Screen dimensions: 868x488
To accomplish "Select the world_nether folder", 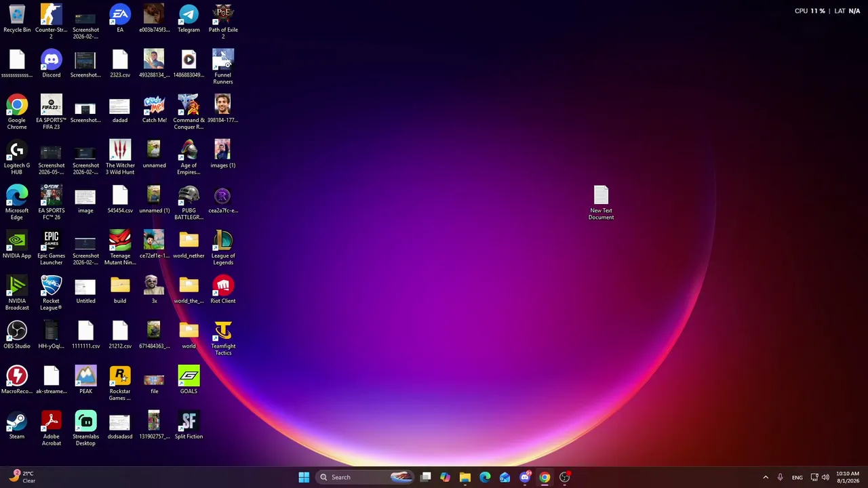I will point(189,245).
